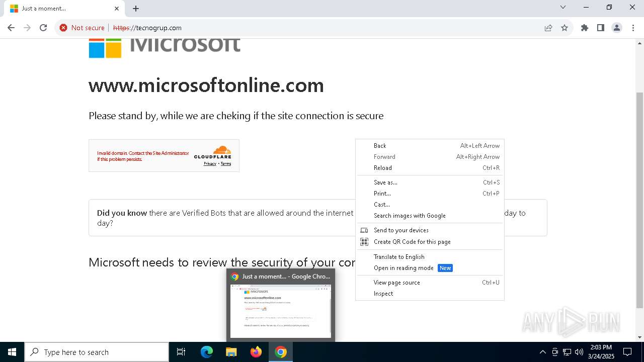Click the vertical page scrollbar thumb
This screenshot has height=362, width=644.
(639, 200)
